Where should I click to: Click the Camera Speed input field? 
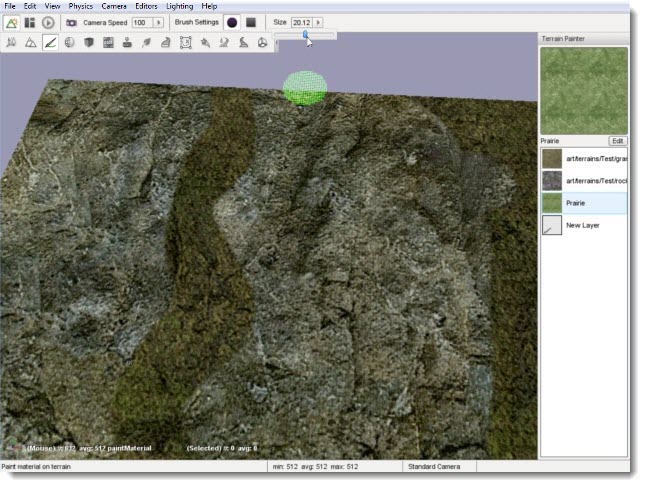(x=141, y=22)
